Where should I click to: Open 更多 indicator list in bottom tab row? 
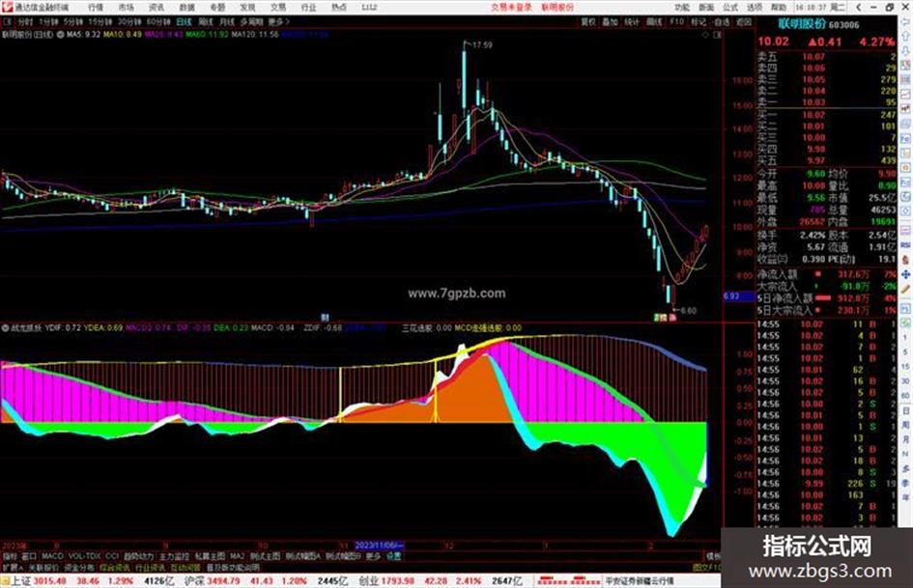pyautogui.click(x=373, y=556)
